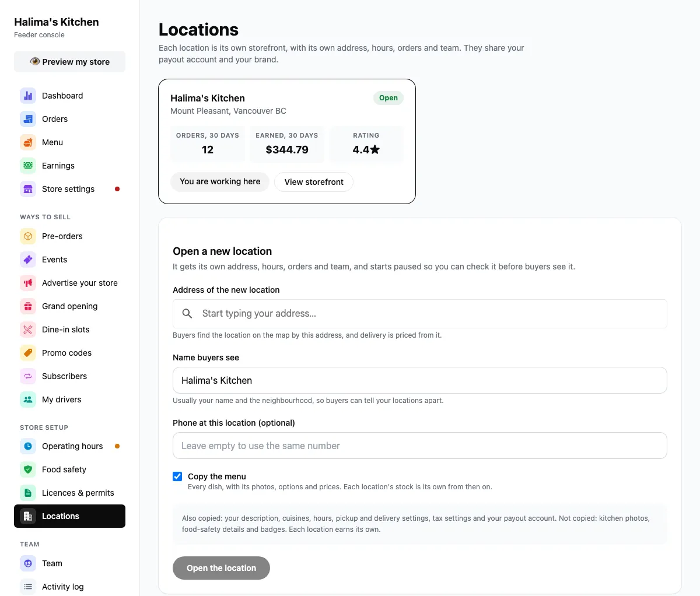700x596 pixels.
Task: Click View storefront button
Action: [x=314, y=182]
